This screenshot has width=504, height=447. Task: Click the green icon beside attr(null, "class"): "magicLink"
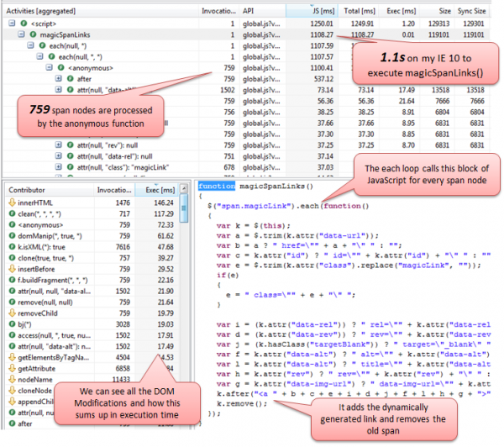click(71, 167)
